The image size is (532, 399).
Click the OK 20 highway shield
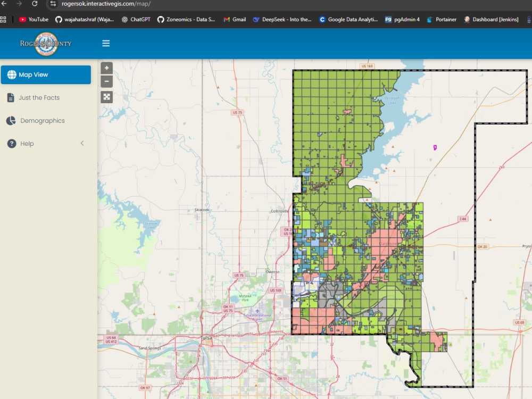coord(482,247)
